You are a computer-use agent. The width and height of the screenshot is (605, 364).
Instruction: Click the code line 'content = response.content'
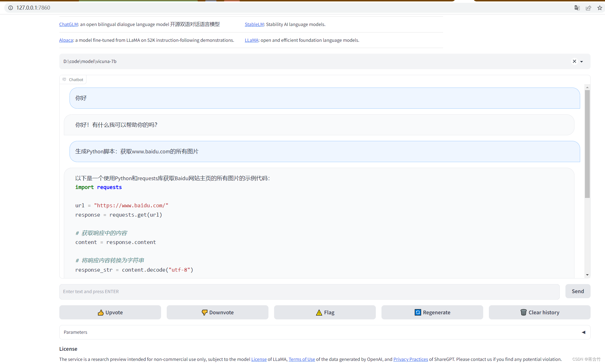[x=116, y=242]
